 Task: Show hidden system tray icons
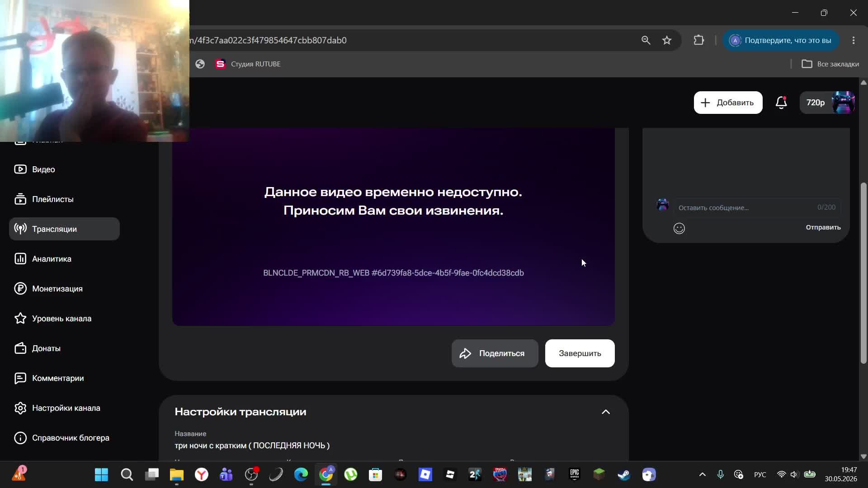[x=702, y=474]
